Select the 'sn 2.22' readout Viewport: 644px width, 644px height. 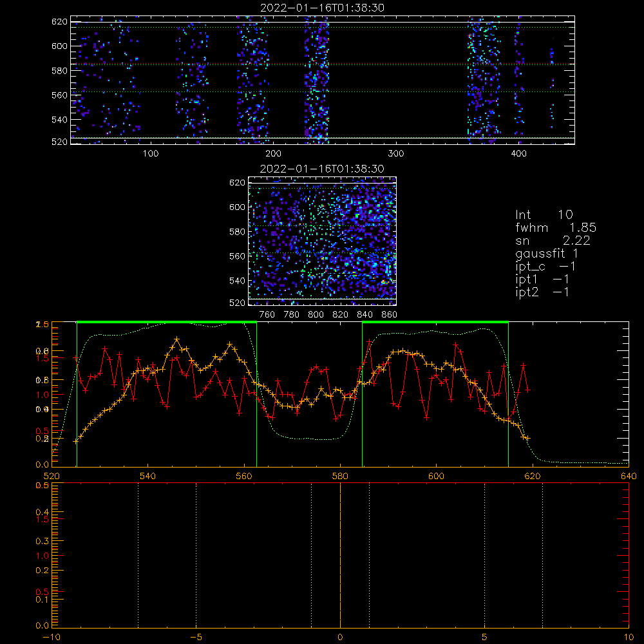tap(553, 240)
